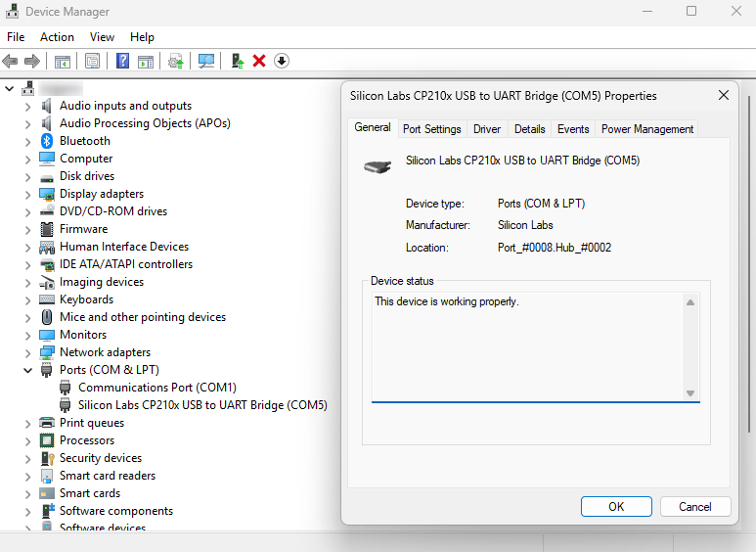Expand Audio Processing Objects (APOs) chevron
Viewport: 756px width, 552px height.
tap(28, 123)
